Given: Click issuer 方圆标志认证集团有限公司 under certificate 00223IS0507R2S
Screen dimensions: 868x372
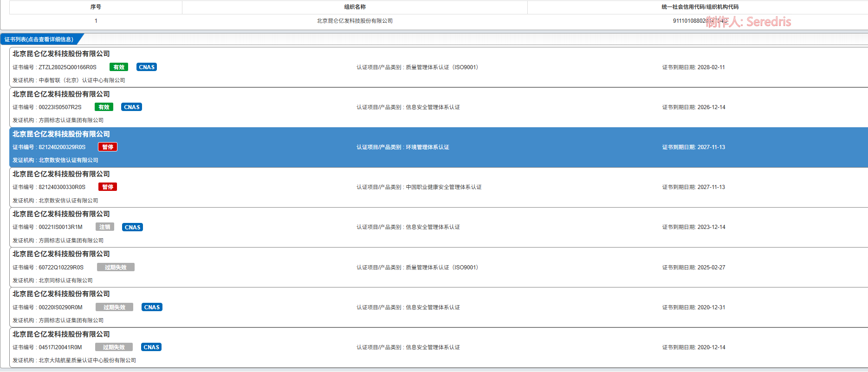Looking at the screenshot, I should 71,120.
